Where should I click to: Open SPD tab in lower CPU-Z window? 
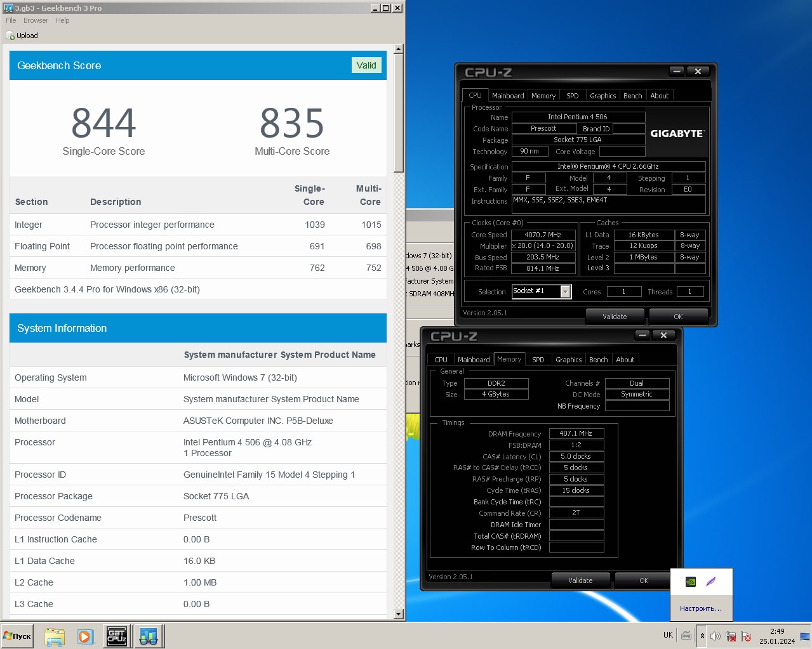coord(538,360)
